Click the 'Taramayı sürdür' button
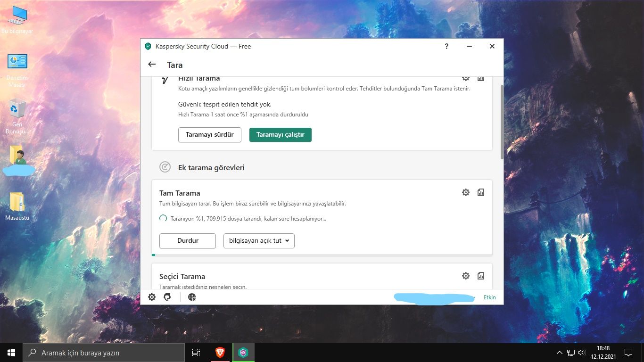 pyautogui.click(x=210, y=135)
